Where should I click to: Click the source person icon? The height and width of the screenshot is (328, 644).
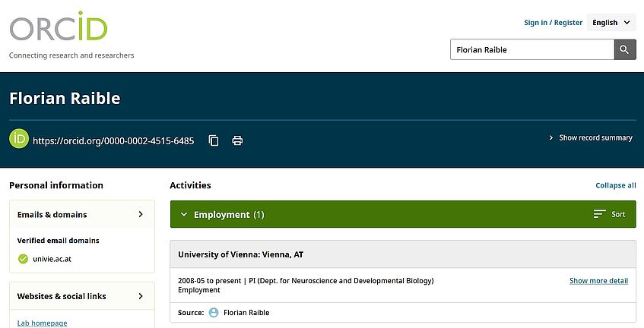[214, 313]
